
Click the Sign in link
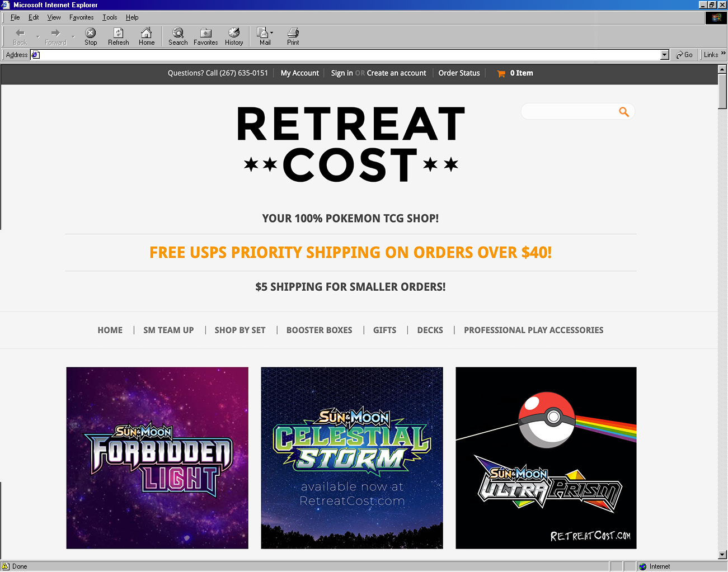pyautogui.click(x=342, y=73)
